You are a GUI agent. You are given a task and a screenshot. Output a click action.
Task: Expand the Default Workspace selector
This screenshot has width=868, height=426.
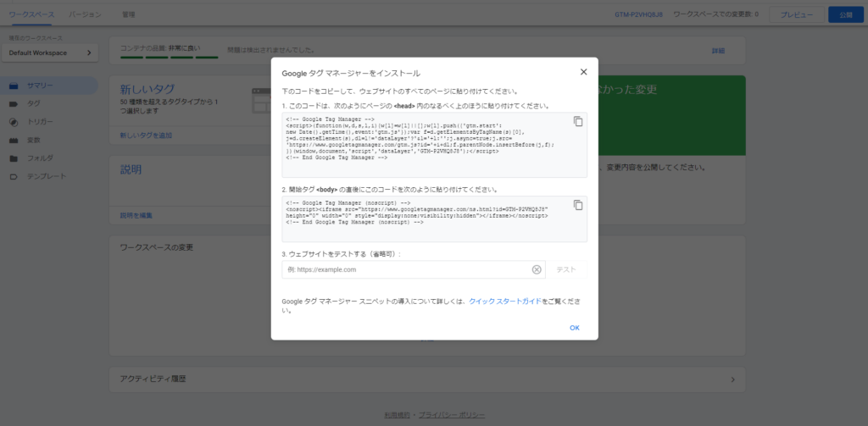click(50, 53)
